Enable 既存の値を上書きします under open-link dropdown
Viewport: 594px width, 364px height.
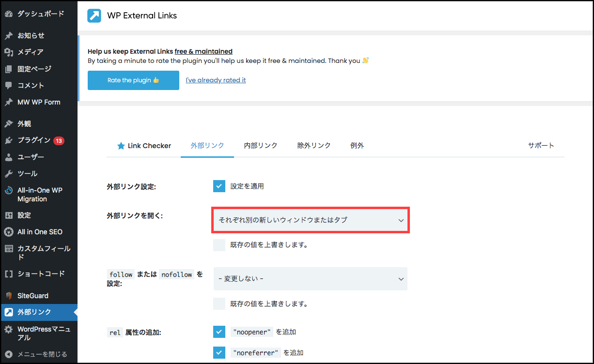click(x=219, y=245)
